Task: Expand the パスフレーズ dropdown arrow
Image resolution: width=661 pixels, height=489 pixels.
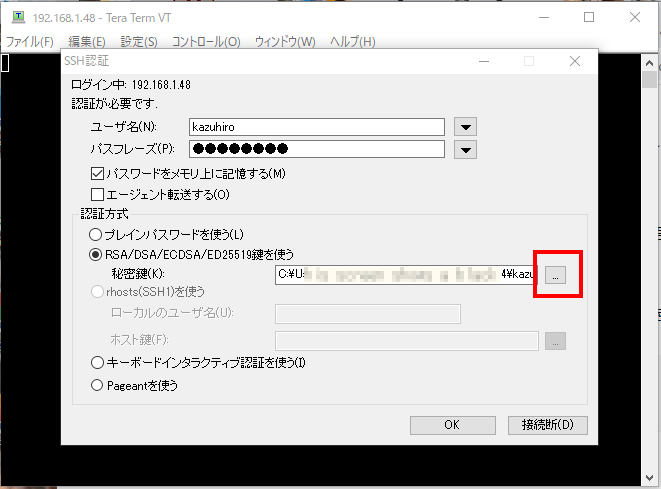Action: (x=465, y=150)
